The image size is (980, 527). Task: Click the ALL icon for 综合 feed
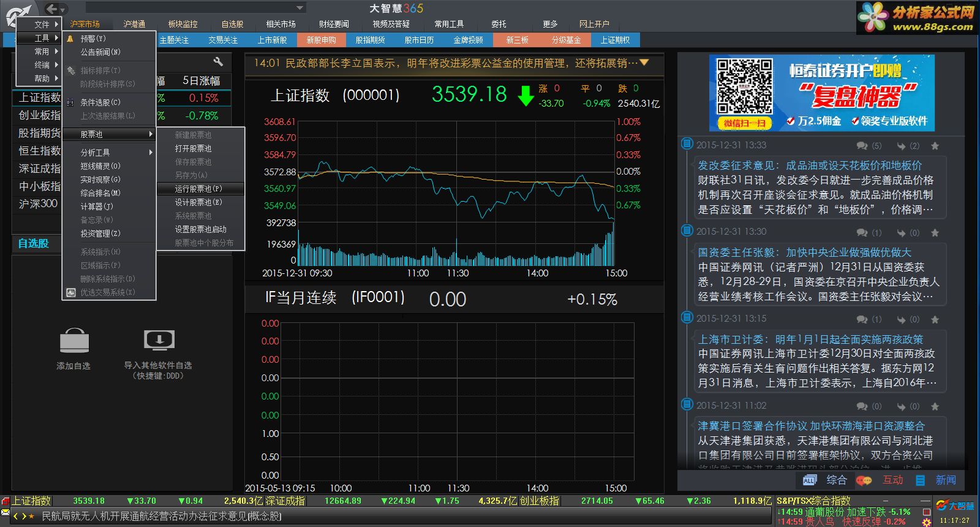[x=809, y=480]
